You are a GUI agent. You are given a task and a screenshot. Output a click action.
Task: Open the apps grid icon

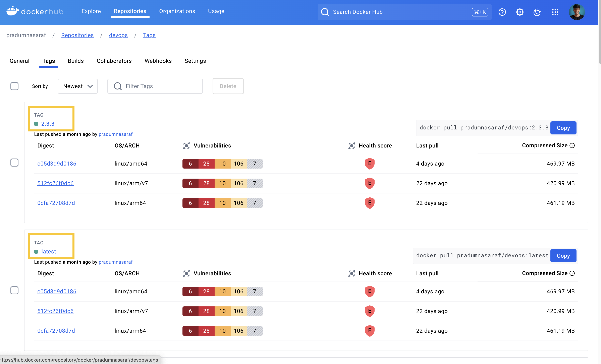click(555, 12)
